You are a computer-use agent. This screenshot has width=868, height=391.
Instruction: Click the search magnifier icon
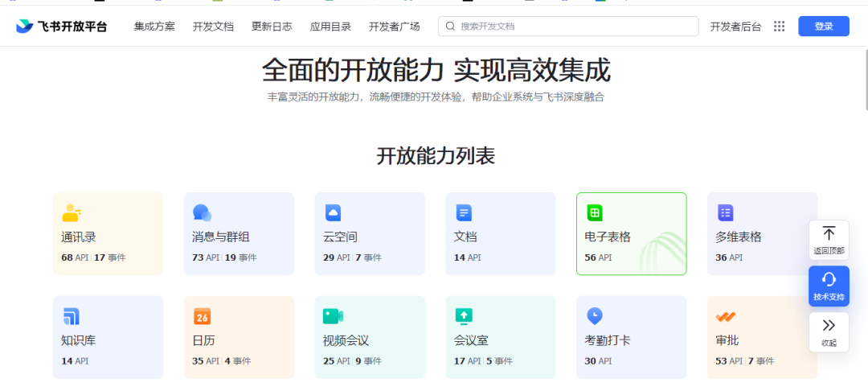[450, 26]
